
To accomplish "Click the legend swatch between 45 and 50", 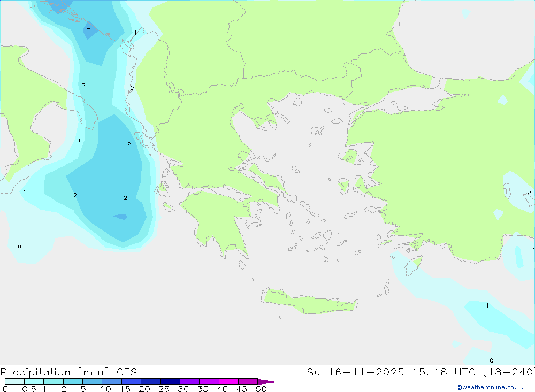I will pyautogui.click(x=248, y=381).
